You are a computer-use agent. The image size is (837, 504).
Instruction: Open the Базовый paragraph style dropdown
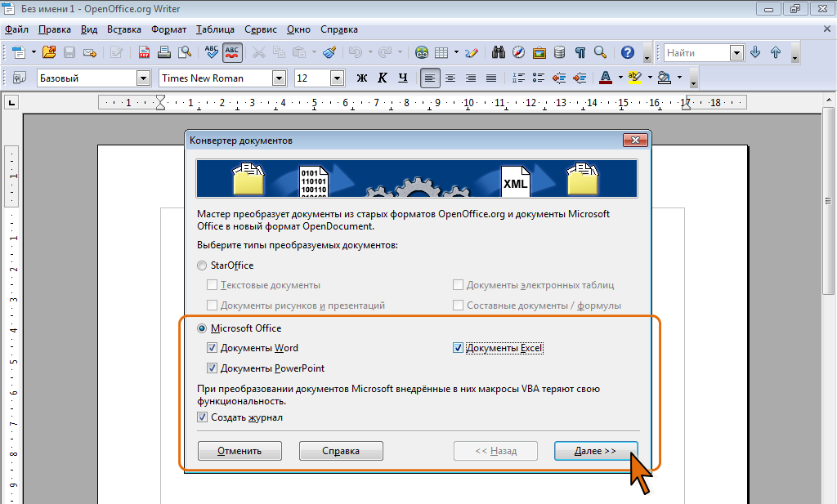coord(144,78)
